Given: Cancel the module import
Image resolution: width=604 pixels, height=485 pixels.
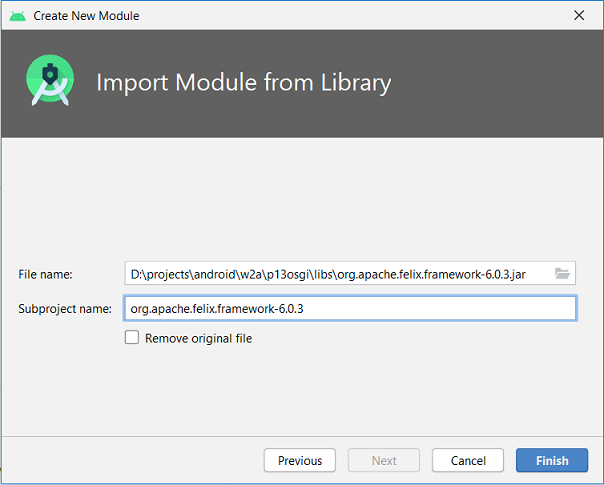Looking at the screenshot, I should point(468,460).
